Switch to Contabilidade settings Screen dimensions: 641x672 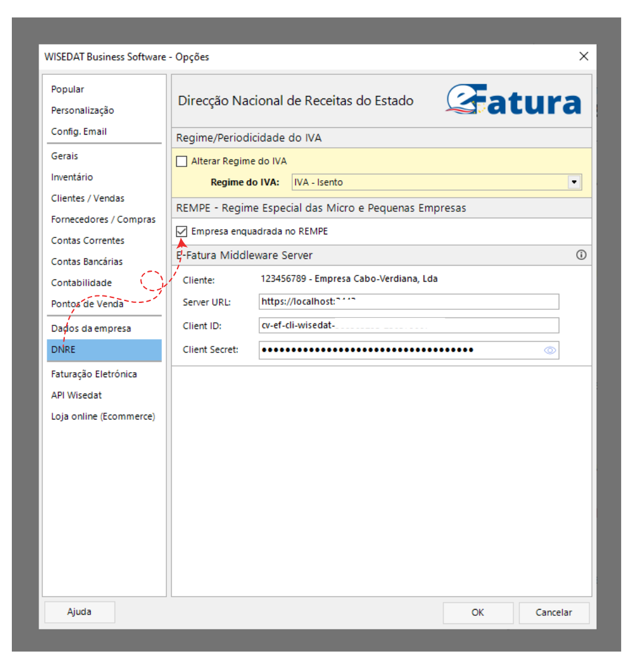point(82,283)
